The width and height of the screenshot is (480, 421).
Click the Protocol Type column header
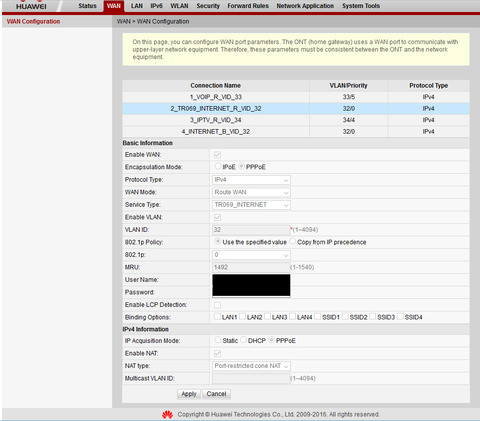click(429, 86)
